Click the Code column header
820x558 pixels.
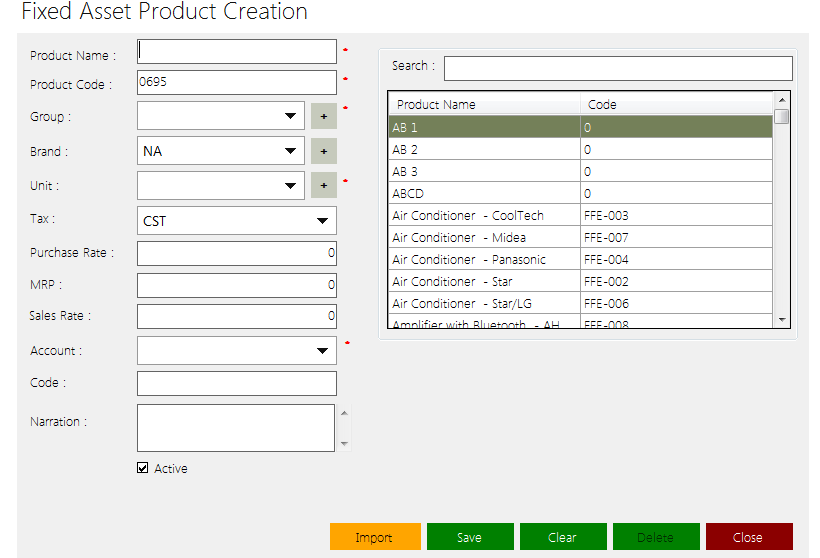point(676,104)
